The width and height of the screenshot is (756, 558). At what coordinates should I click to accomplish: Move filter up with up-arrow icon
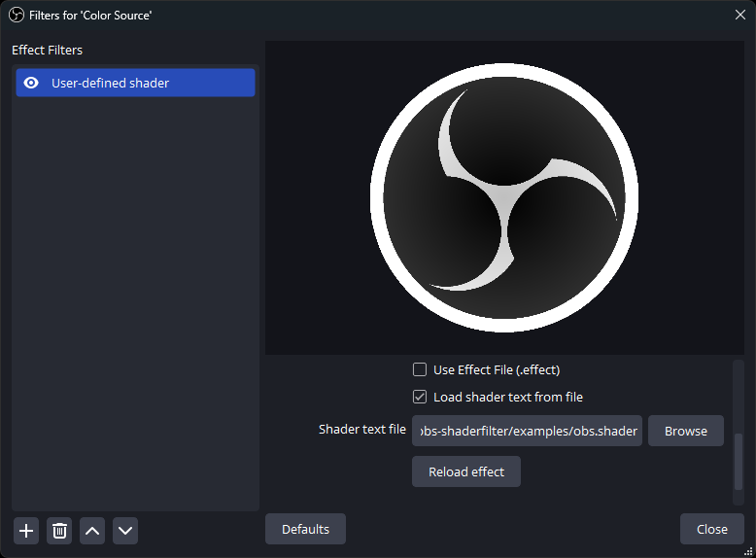pos(92,531)
